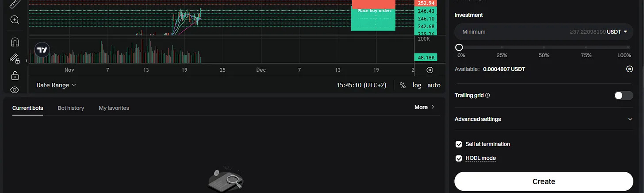Open chart settings gear icon
This screenshot has height=193, width=644.
(x=429, y=70)
